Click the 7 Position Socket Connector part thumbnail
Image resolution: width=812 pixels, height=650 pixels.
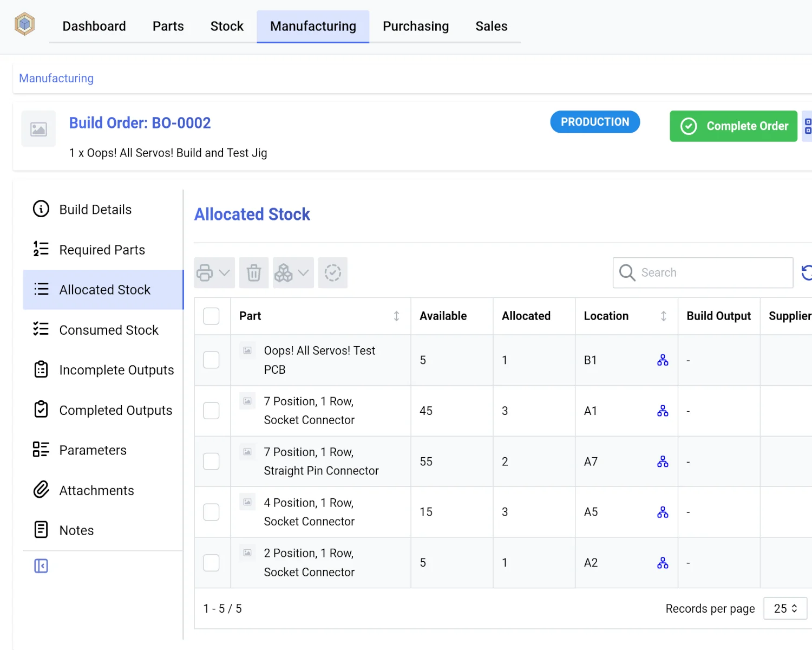pos(247,401)
